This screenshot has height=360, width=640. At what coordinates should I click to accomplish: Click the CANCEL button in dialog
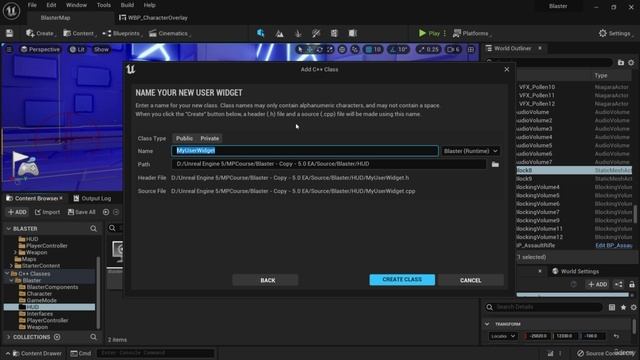tap(471, 280)
